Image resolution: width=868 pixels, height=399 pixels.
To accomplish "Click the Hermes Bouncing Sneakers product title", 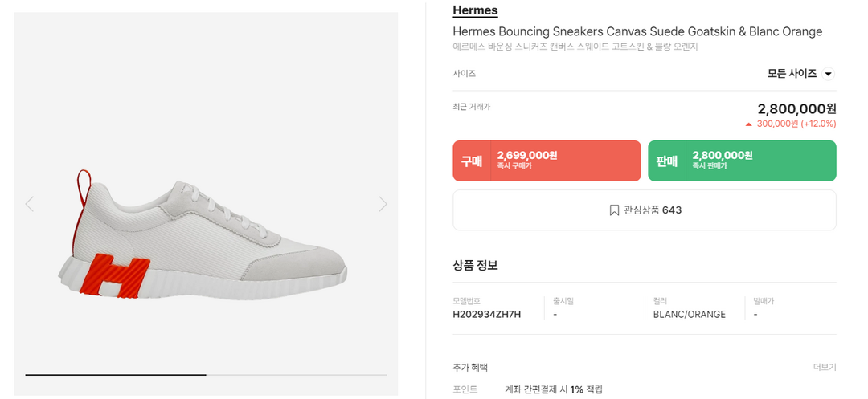I will (x=637, y=31).
